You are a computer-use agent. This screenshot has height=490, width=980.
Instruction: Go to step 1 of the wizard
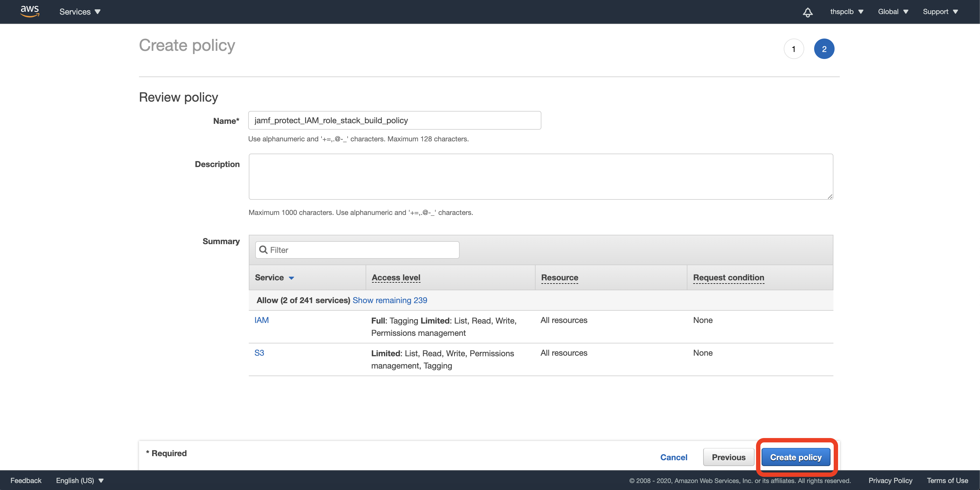pyautogui.click(x=794, y=49)
